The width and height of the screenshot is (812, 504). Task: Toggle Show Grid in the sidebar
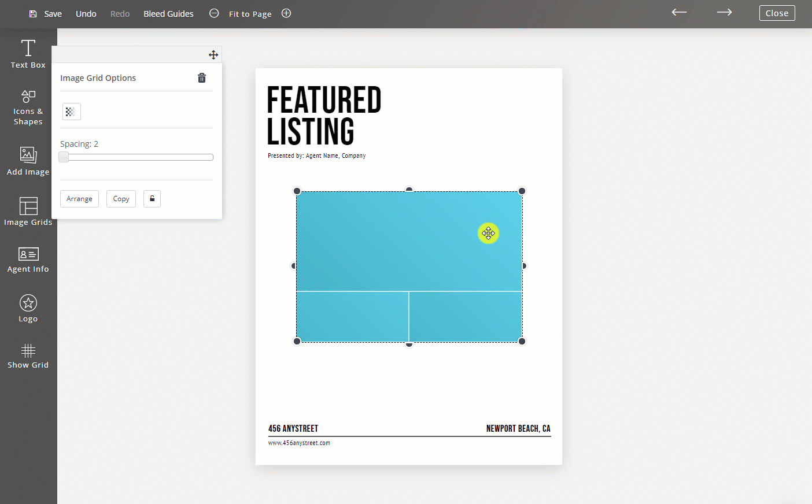[x=27, y=357]
